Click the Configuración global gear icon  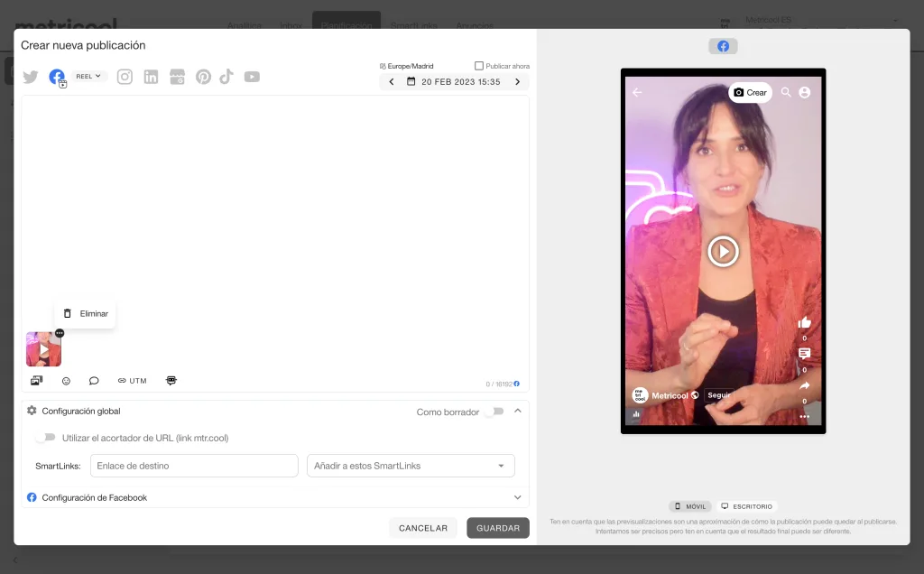pos(32,411)
